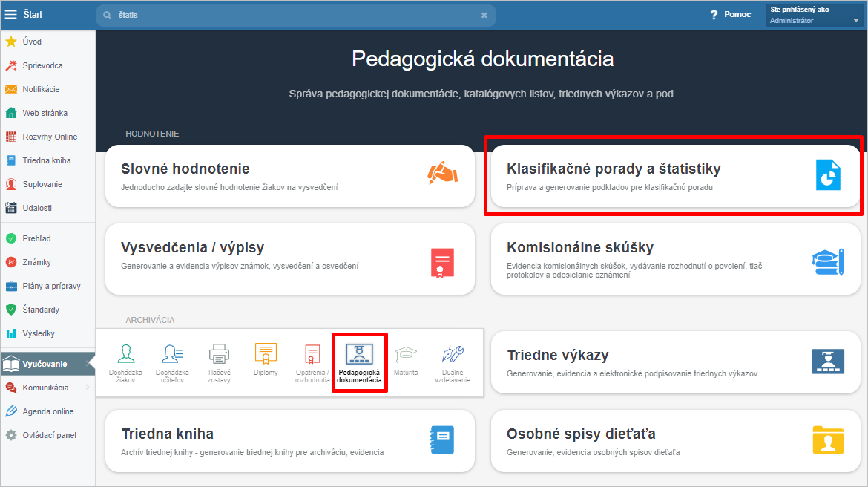Open the Maturita graduation cap icon

pos(406,355)
